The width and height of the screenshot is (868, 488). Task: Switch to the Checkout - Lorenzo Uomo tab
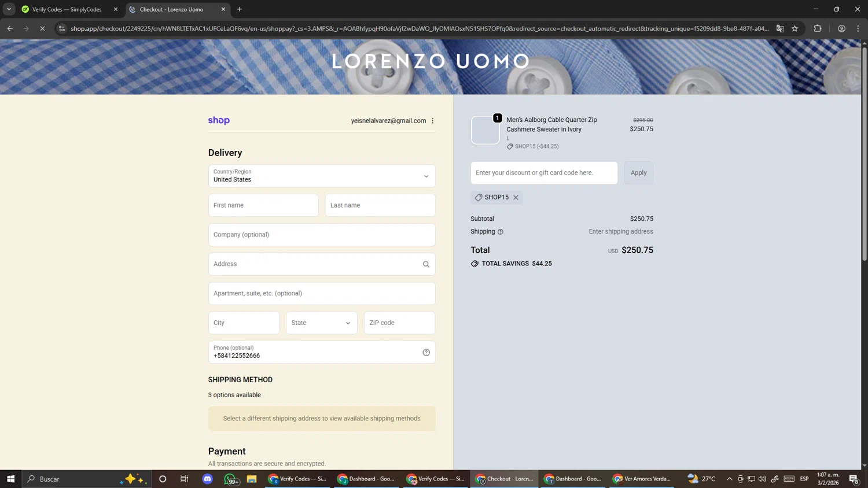(176, 9)
